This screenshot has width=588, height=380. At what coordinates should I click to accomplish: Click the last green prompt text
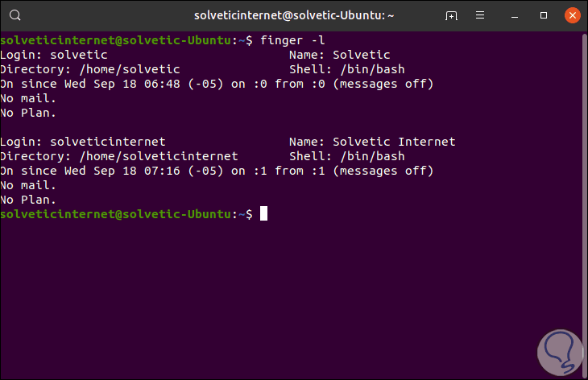coord(121,214)
